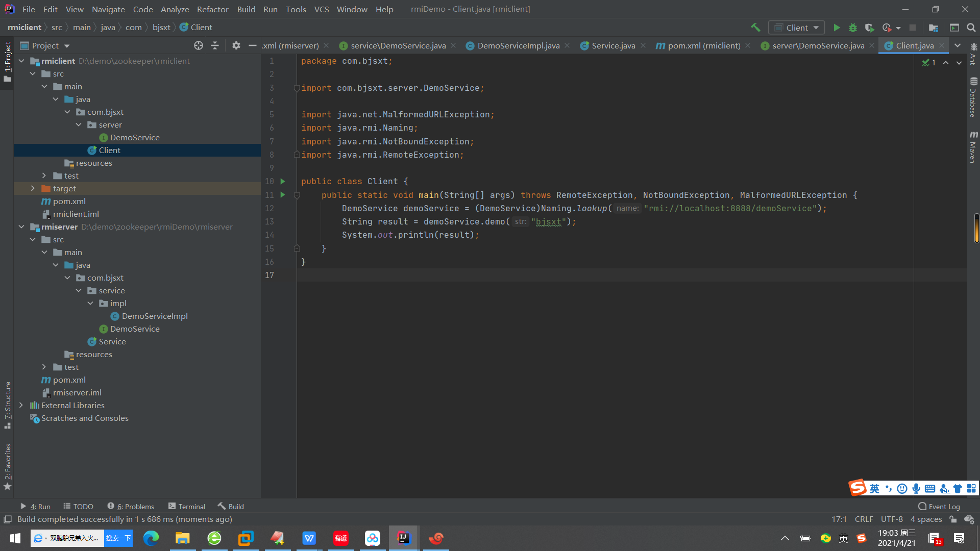Toggle tool window stripes icon in status bar corner

tap(8, 519)
